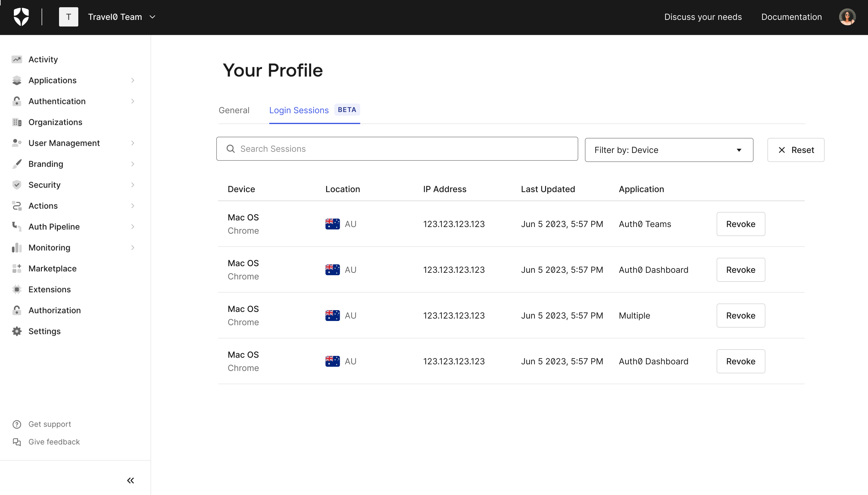Revoke the Auth0 Teams session
The height and width of the screenshot is (495, 868).
(741, 223)
